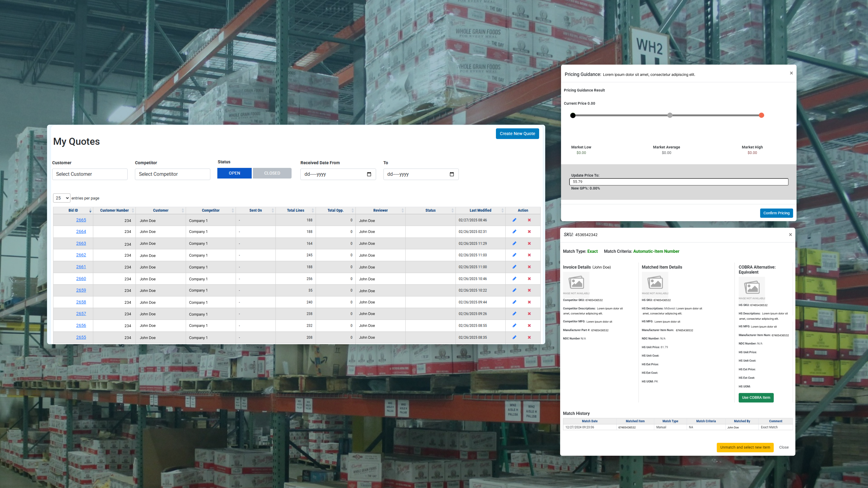
Task: Open bid 2662 link
Action: [x=81, y=255]
